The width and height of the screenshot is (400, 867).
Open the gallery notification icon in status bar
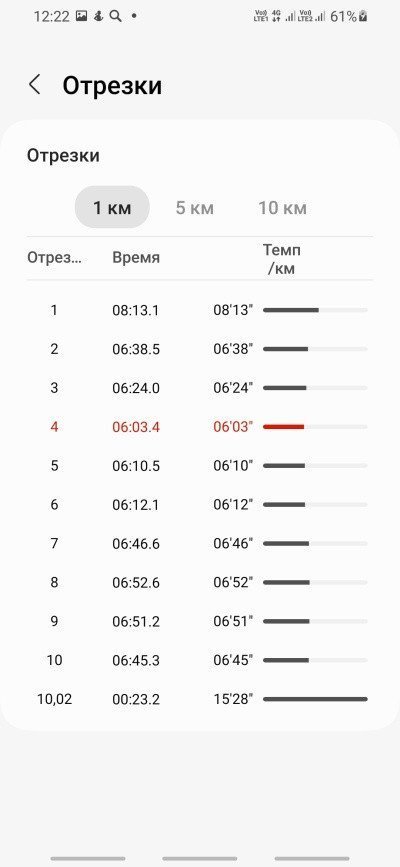81,16
